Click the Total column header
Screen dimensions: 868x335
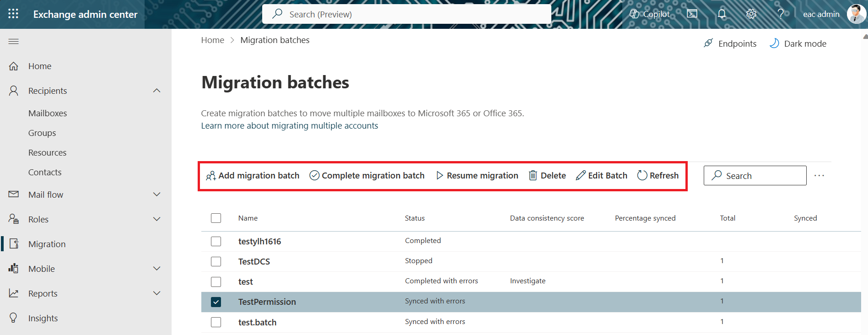[728, 218]
